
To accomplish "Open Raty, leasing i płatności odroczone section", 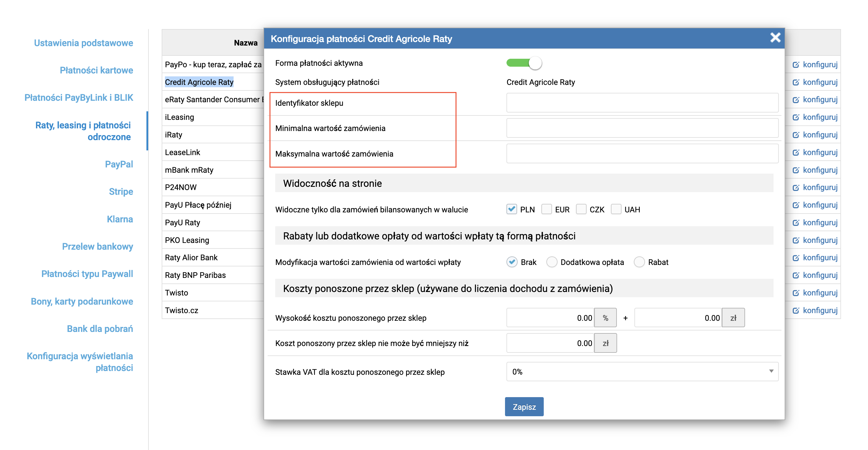I will (x=83, y=131).
